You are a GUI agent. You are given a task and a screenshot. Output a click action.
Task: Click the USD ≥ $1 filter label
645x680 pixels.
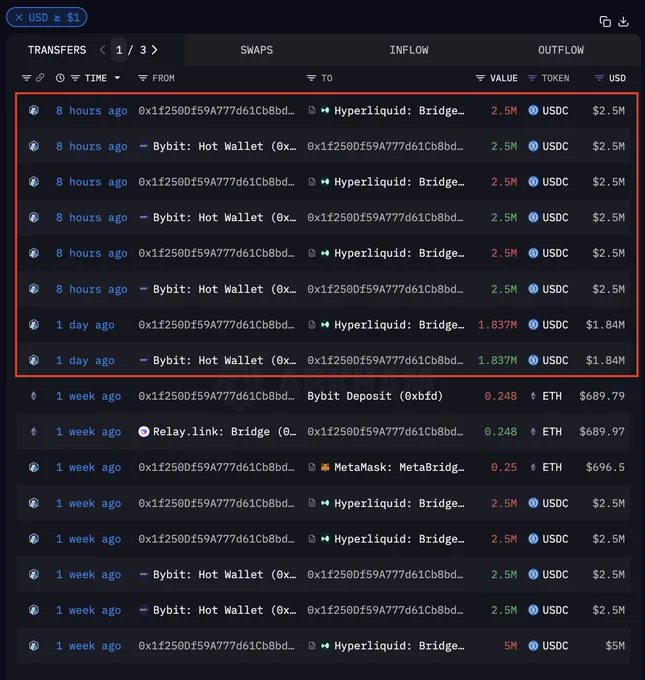pos(54,18)
